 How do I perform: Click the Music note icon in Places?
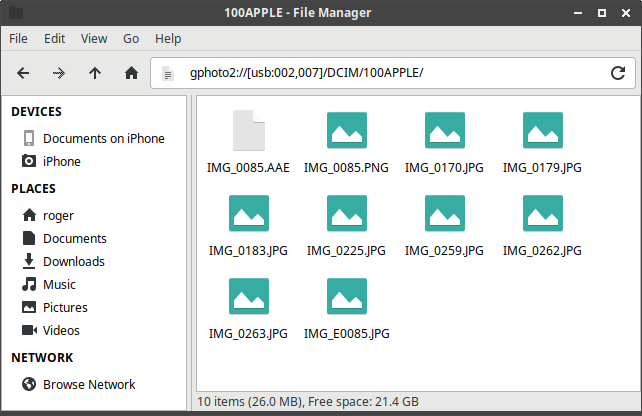29,284
